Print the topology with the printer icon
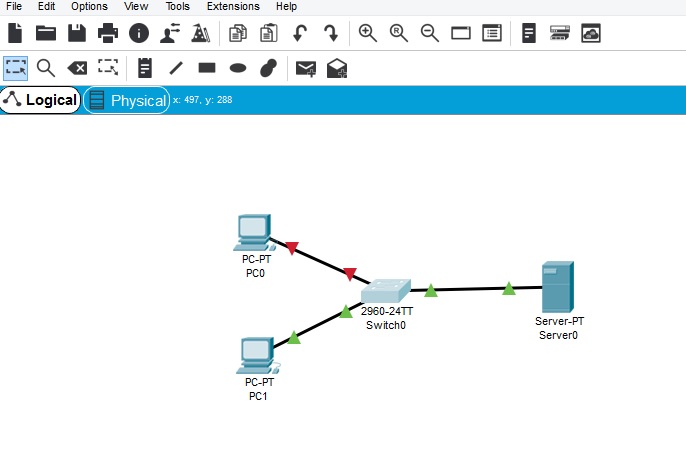 click(x=108, y=33)
